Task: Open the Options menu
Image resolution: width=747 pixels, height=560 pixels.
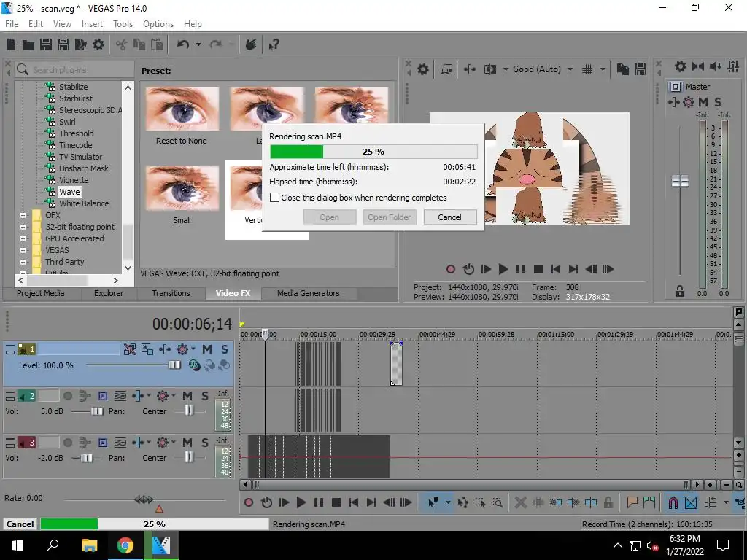Action: click(158, 24)
